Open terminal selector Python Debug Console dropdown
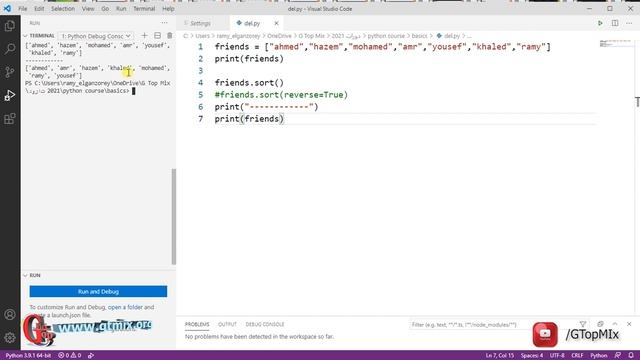Viewport: 640px width, 360px height. (96, 36)
